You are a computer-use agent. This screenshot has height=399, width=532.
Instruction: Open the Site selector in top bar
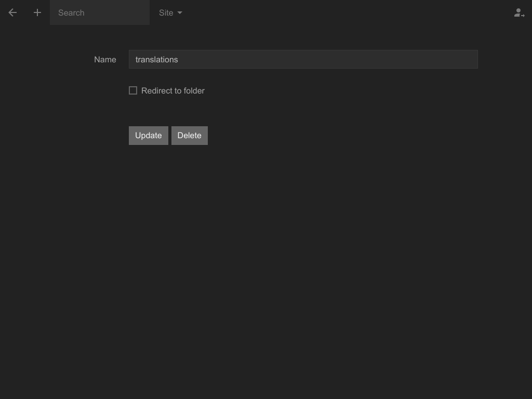tap(170, 12)
